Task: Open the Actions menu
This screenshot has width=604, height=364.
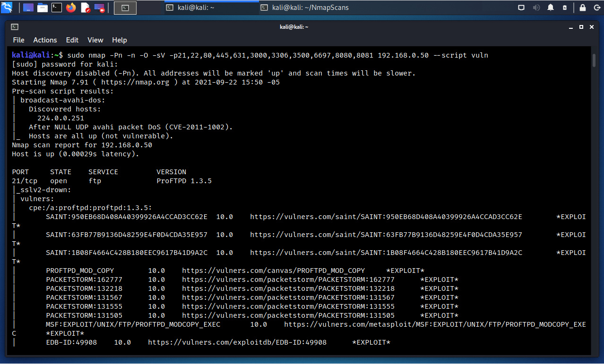Action: pyautogui.click(x=45, y=40)
